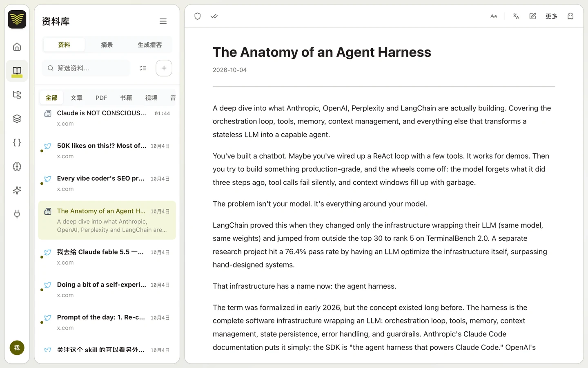The image size is (588, 368).
Task: Select the 视频 filter tab
Action: [151, 98]
